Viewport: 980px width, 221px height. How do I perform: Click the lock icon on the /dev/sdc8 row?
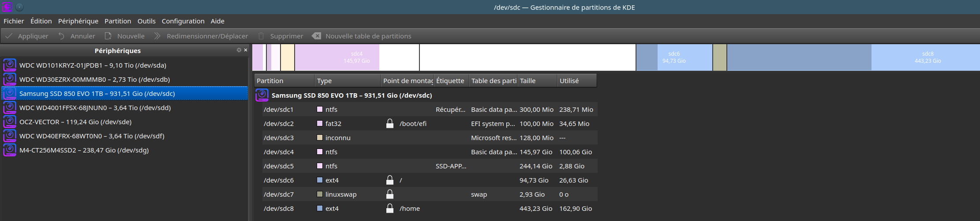click(x=390, y=208)
